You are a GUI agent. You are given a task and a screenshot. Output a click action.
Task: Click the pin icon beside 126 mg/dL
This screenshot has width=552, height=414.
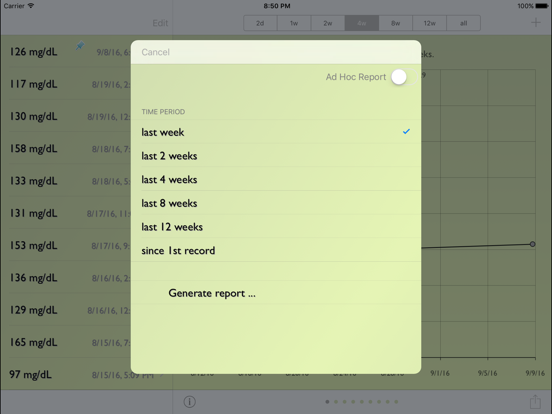pos(80,46)
